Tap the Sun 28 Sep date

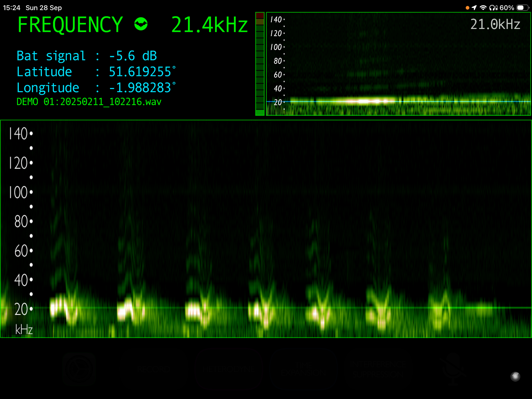tap(44, 8)
